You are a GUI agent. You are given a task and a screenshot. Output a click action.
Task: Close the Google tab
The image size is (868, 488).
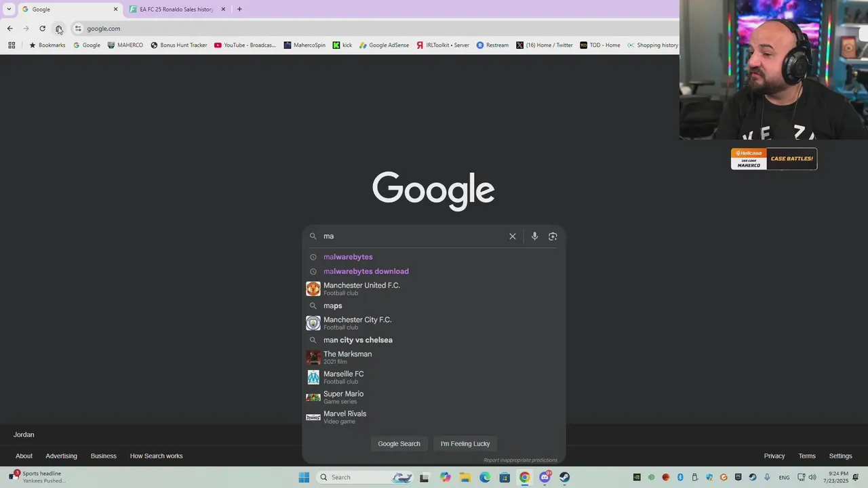click(x=115, y=9)
